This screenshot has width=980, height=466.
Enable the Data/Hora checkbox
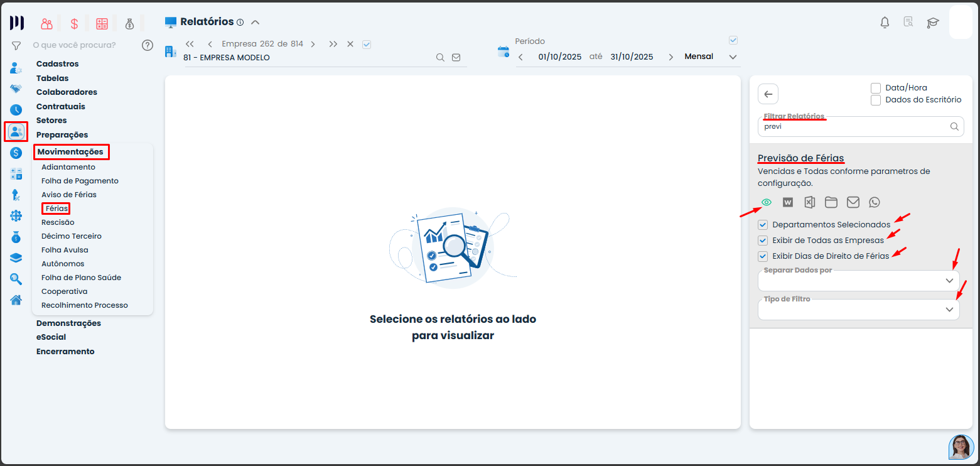[876, 88]
